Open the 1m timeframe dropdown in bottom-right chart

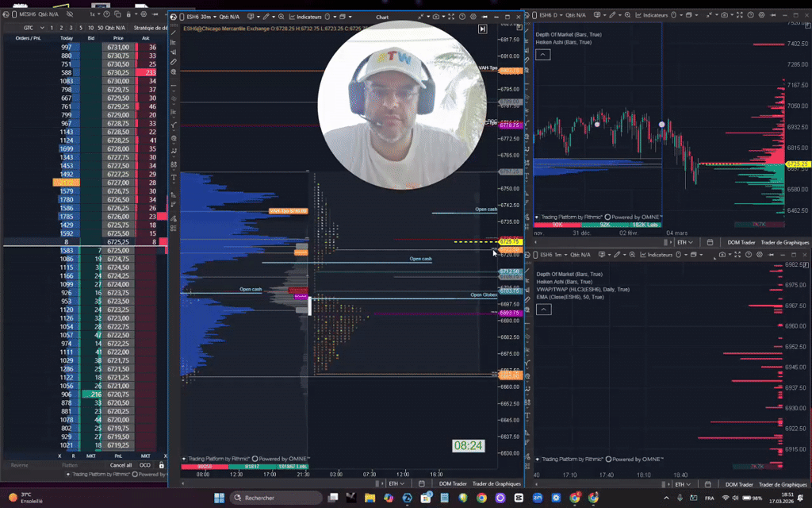[x=560, y=255]
